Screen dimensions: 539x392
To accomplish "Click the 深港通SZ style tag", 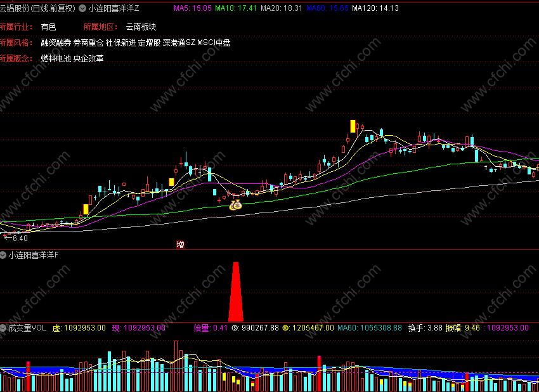I will click(179, 42).
